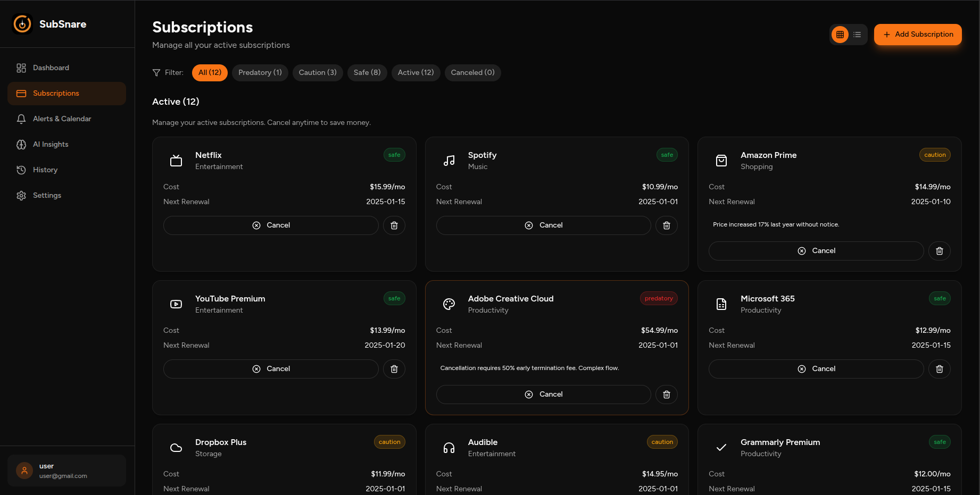Click the Adobe early termination fee warning

[530, 368]
